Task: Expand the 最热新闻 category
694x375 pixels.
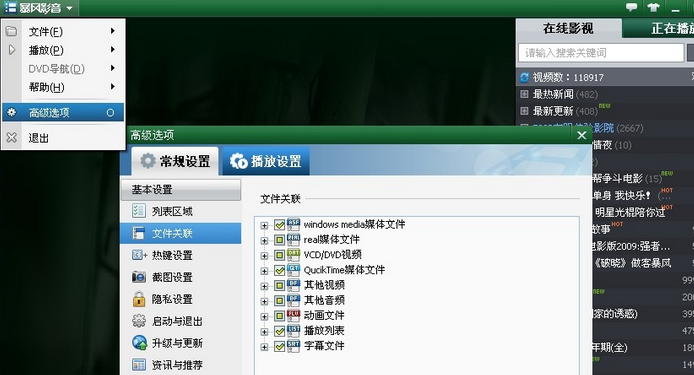Action: pos(524,94)
